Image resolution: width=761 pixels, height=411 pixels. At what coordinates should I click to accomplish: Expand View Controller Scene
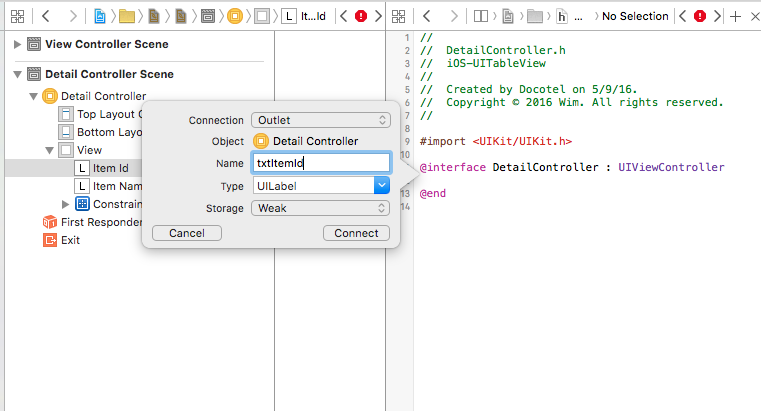click(17, 44)
